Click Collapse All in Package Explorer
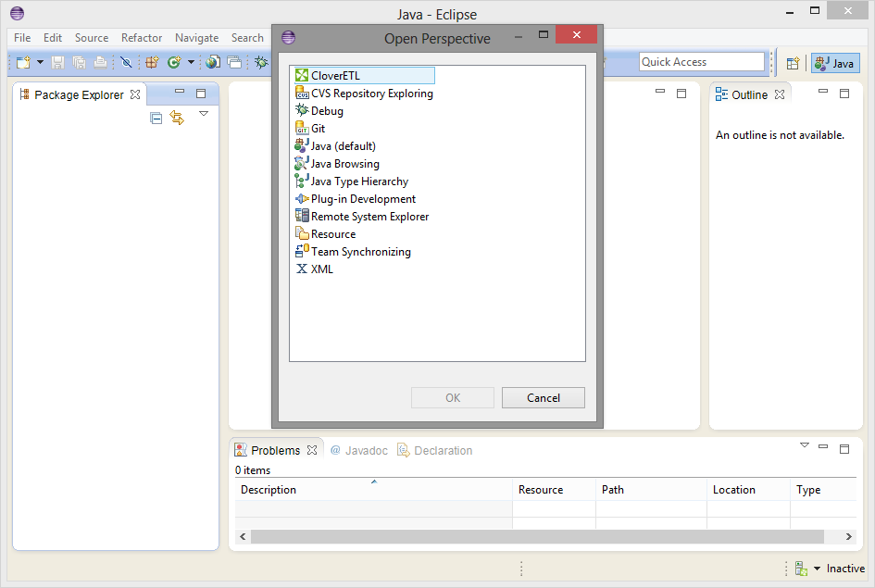Image resolution: width=875 pixels, height=588 pixels. tap(156, 118)
